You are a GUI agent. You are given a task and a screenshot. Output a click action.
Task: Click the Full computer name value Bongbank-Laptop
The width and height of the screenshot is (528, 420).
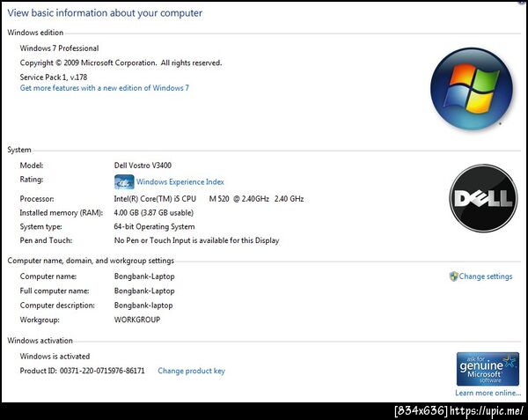pyautogui.click(x=144, y=291)
